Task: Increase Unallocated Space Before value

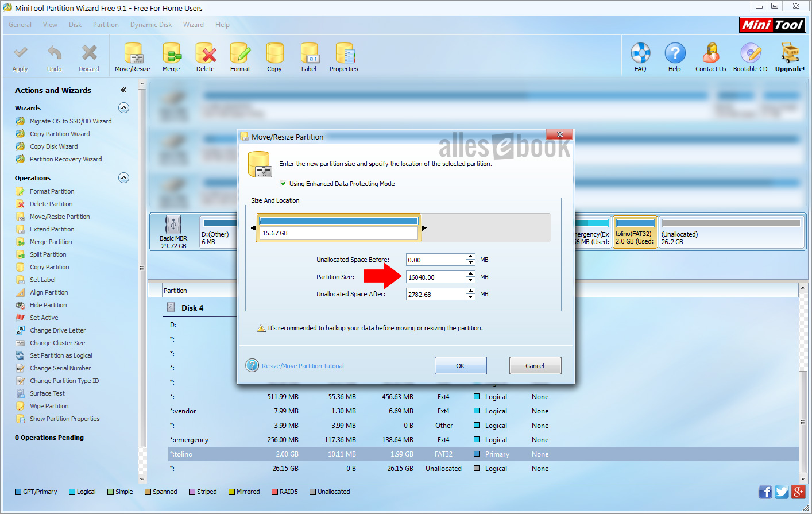Action: pyautogui.click(x=471, y=257)
